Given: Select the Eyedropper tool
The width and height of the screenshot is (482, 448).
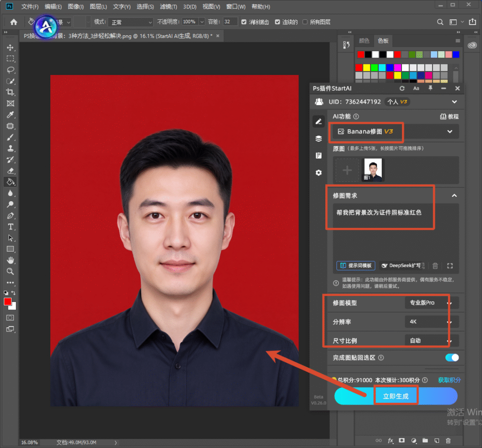Looking at the screenshot, I should 10,114.
